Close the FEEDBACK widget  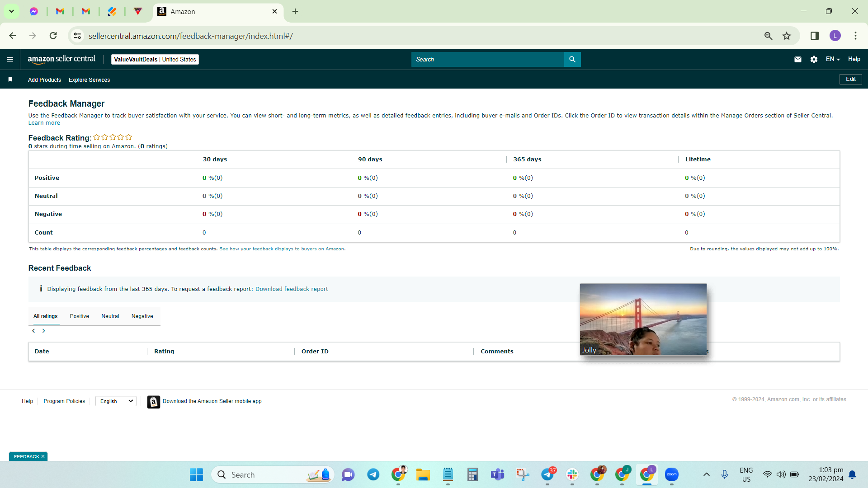[43, 457]
